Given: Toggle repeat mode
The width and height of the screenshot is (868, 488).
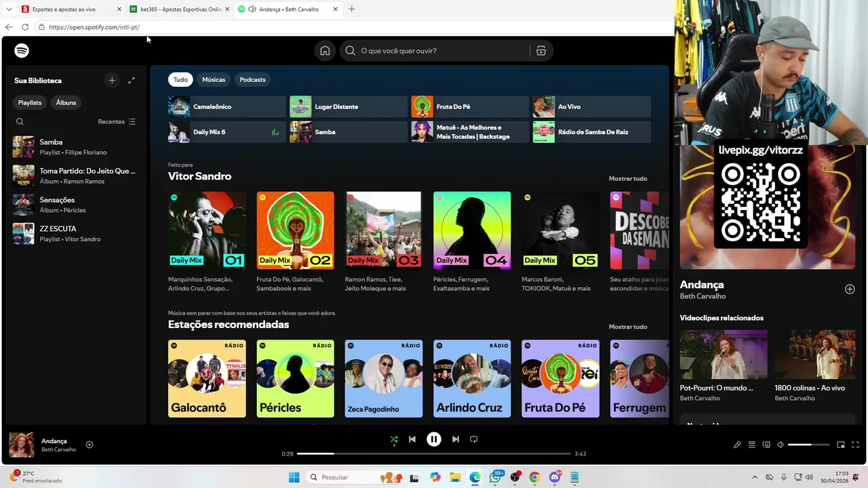Looking at the screenshot, I should tap(474, 439).
